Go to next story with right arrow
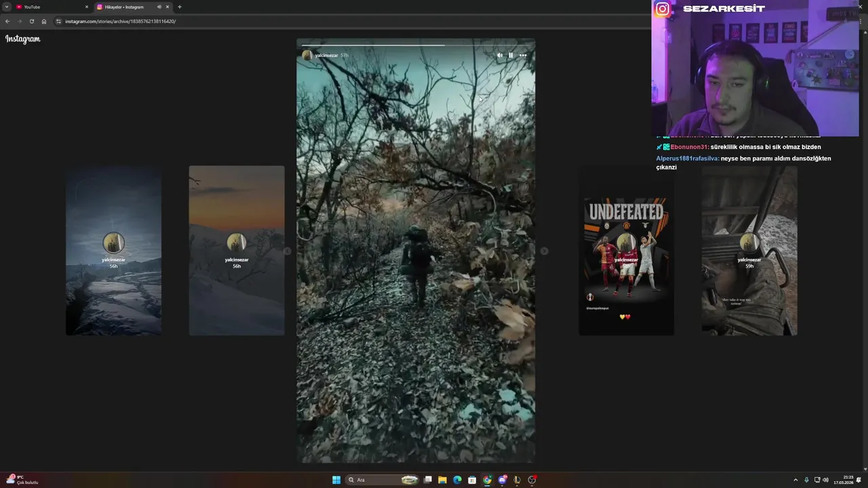Screen dimensions: 868x488 (544, 251)
